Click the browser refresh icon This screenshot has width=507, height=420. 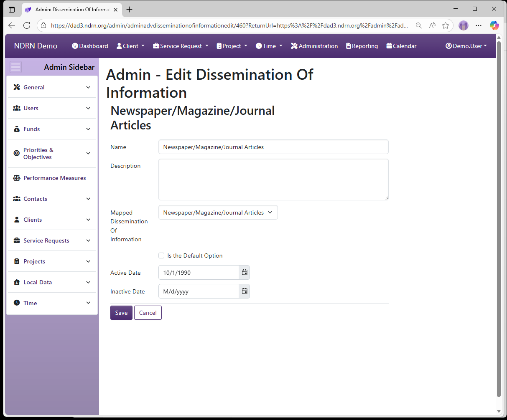coord(27,25)
